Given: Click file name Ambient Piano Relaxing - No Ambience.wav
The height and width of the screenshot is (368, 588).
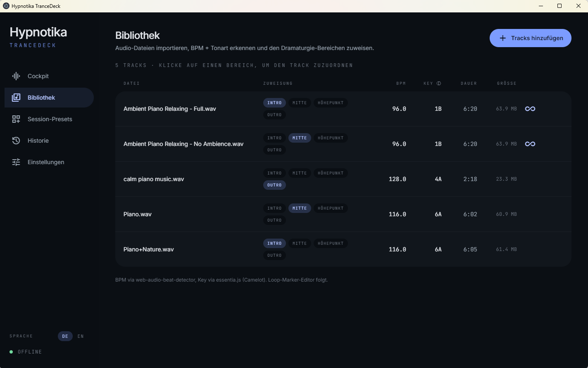Looking at the screenshot, I should pyautogui.click(x=183, y=144).
